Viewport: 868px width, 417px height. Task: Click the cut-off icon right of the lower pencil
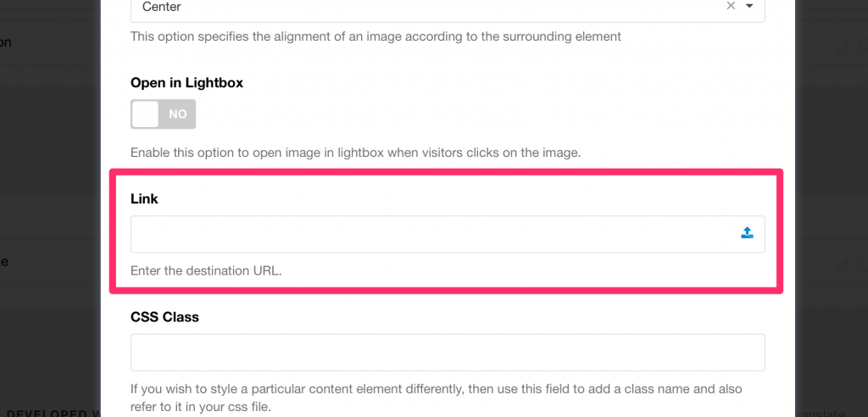[x=863, y=264]
